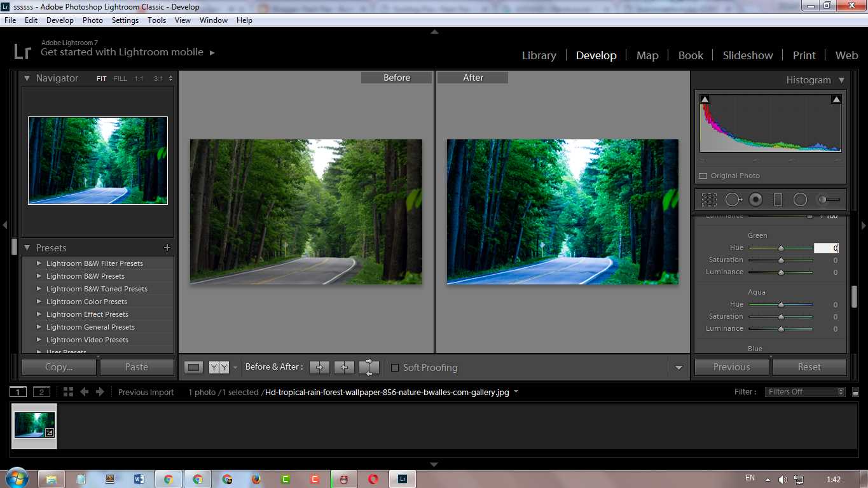This screenshot has width=868, height=488.
Task: Open the Windows Start menu
Action: (x=16, y=478)
